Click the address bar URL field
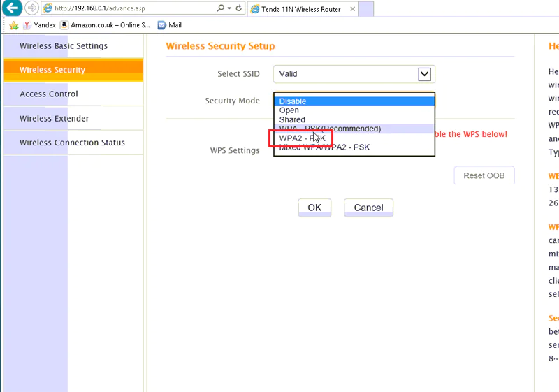The width and height of the screenshot is (559, 392). click(133, 8)
